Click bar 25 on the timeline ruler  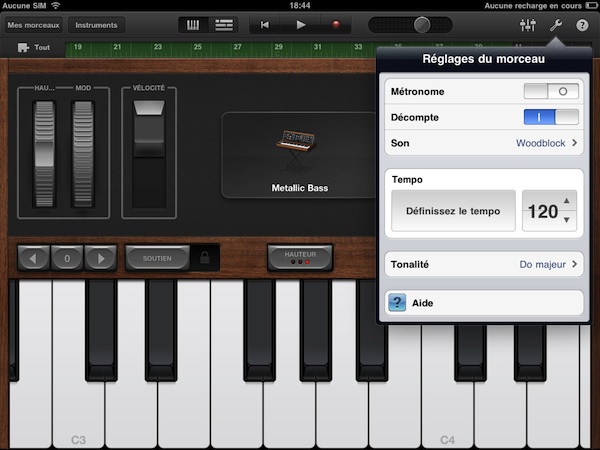197,47
